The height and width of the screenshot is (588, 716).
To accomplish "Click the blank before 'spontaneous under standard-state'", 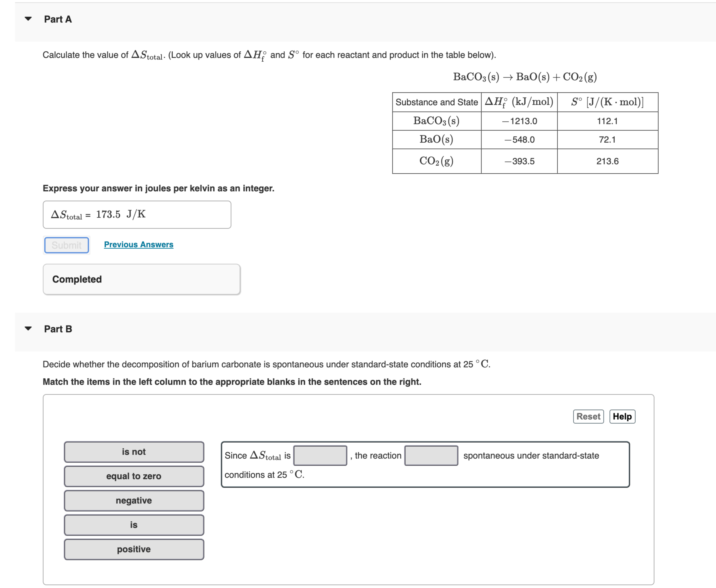I will (431, 456).
